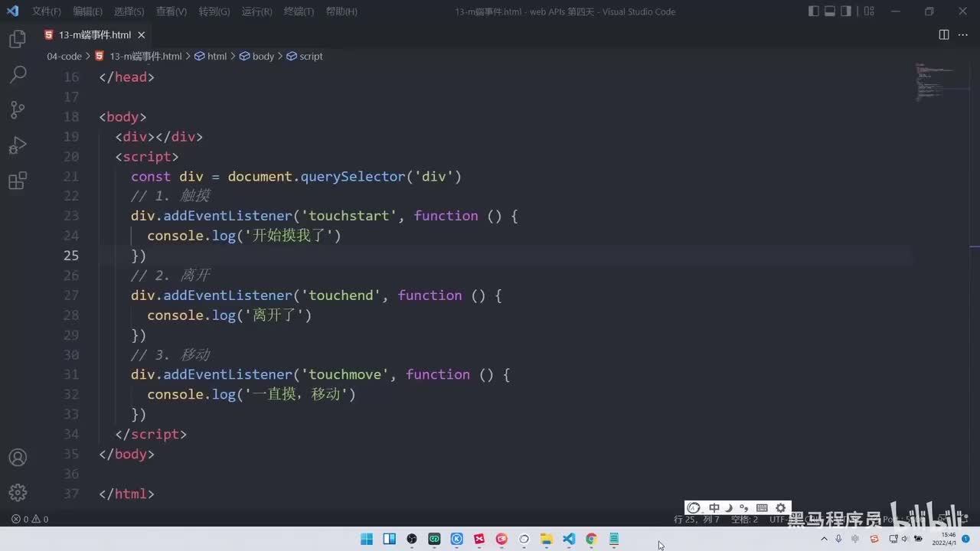
Task: Click the body breadcrumb segment
Action: point(257,57)
